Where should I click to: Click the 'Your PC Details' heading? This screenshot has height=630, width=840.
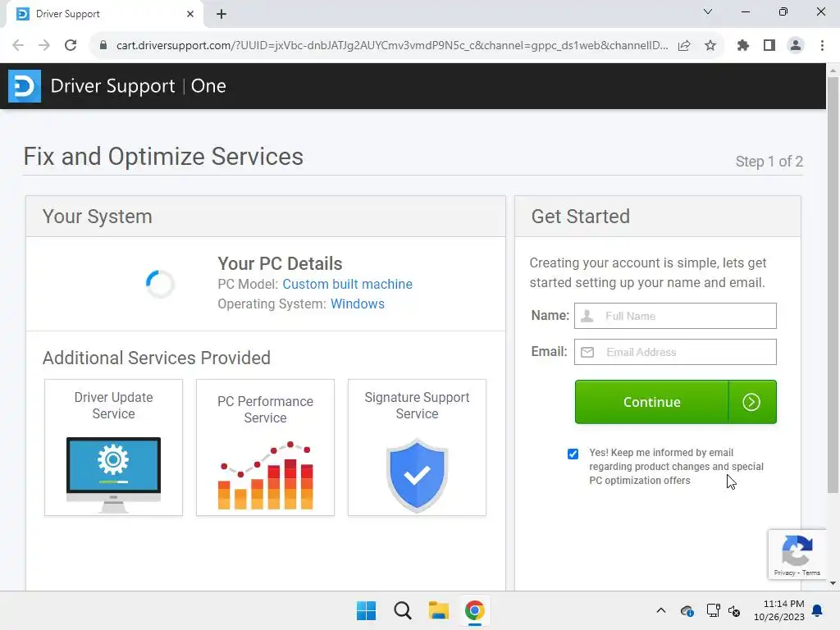coord(280,263)
